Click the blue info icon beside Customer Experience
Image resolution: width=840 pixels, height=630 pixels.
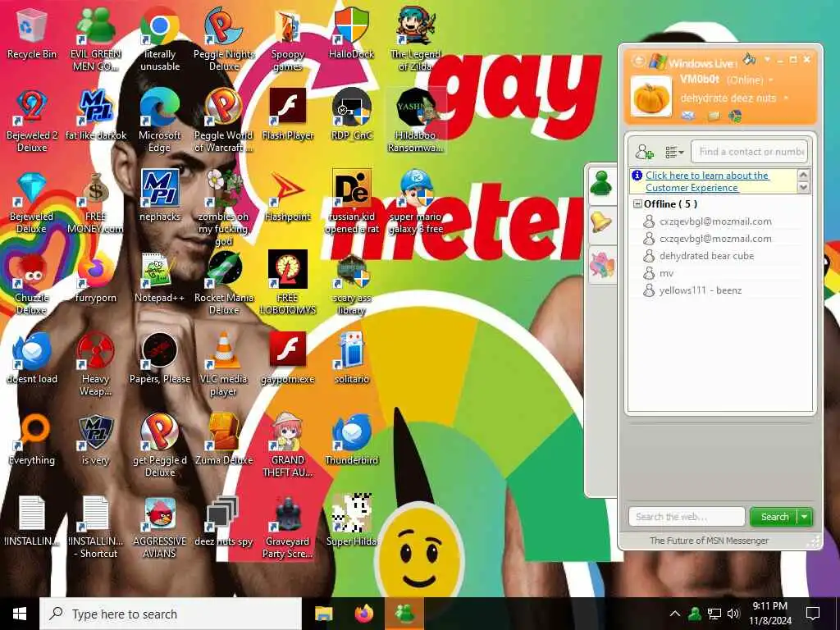pos(637,176)
